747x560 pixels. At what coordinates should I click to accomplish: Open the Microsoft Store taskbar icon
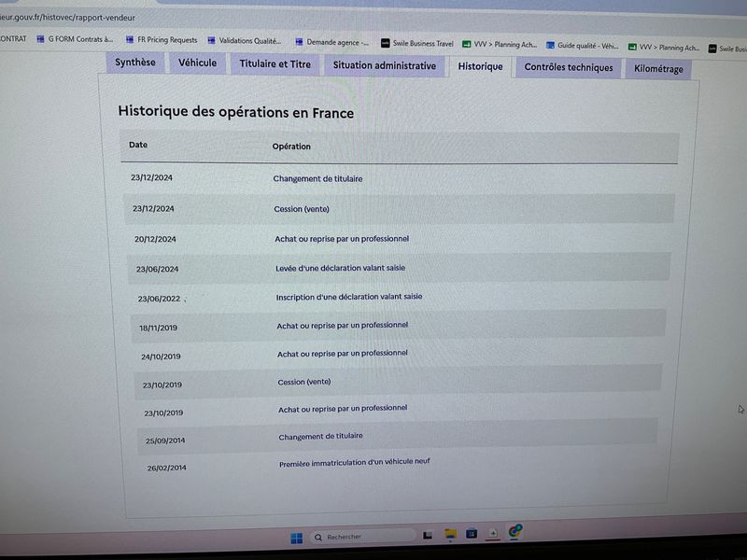pos(472,533)
